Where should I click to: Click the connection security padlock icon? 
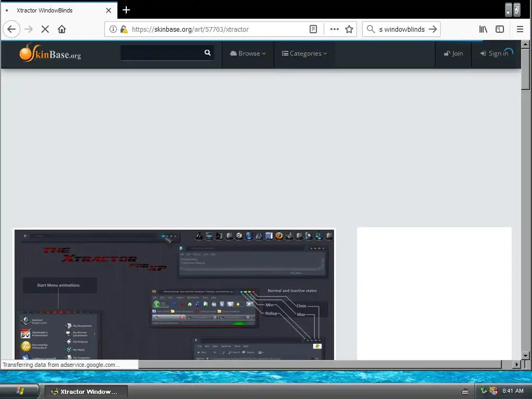coord(124,29)
